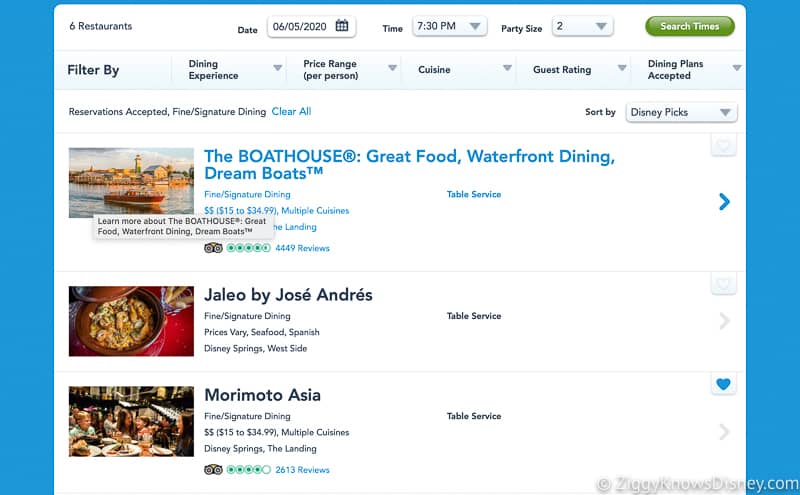Click BOATHOUSE '$$ ($15 to $34.99), Multiple Cuisines'
Image resolution: width=800 pixels, height=495 pixels.
point(277,210)
